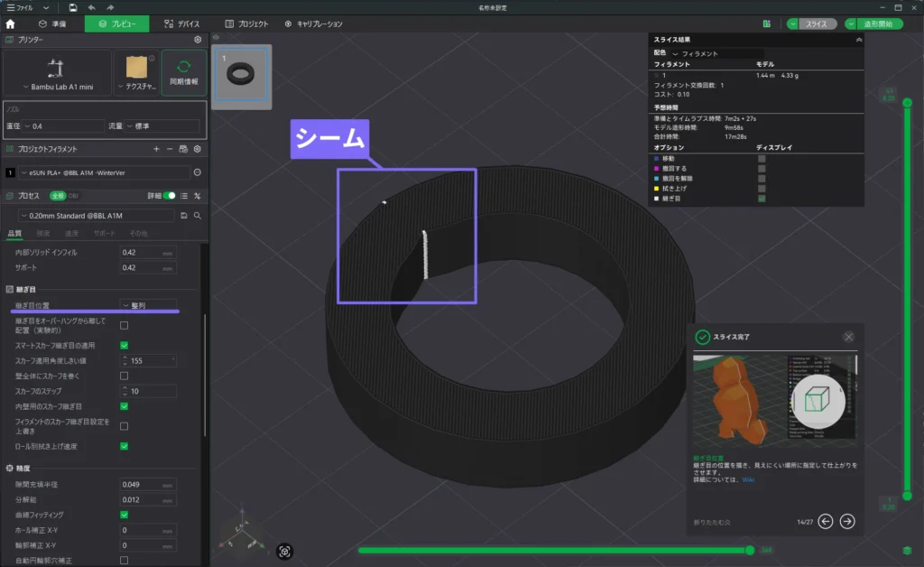Open the Bambu Lab A1 mini printer dropdown

point(58,87)
